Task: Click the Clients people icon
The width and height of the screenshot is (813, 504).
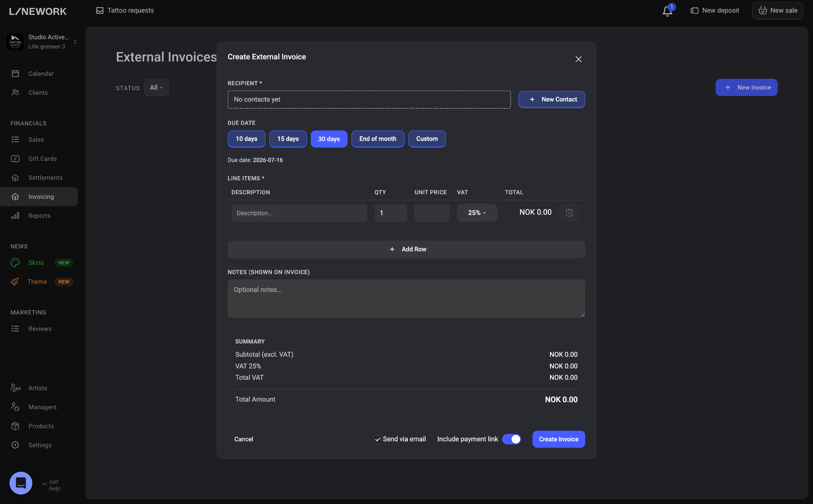Action: [15, 93]
